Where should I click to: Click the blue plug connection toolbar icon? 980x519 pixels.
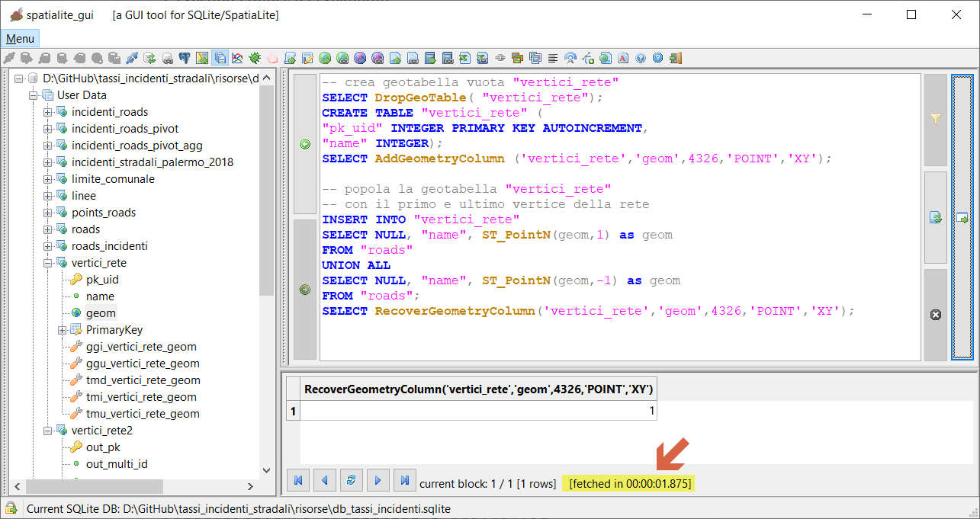[x=132, y=58]
